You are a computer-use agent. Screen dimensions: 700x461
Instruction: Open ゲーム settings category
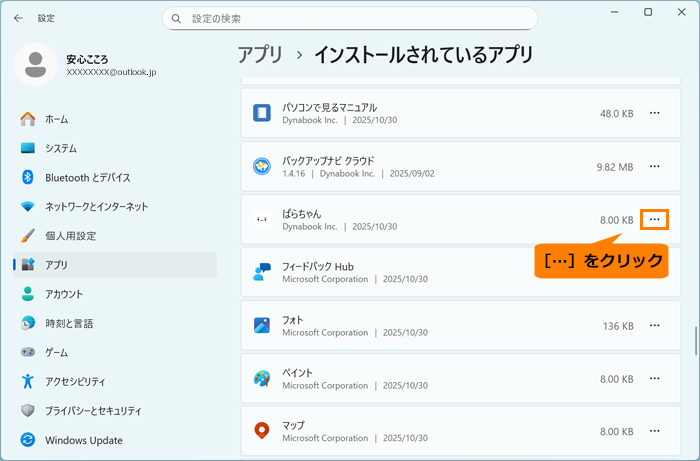tap(115, 353)
